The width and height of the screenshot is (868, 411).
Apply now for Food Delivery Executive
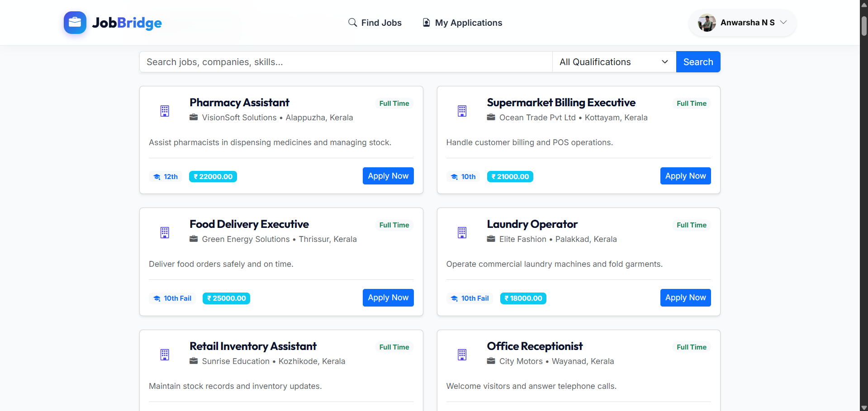(388, 298)
